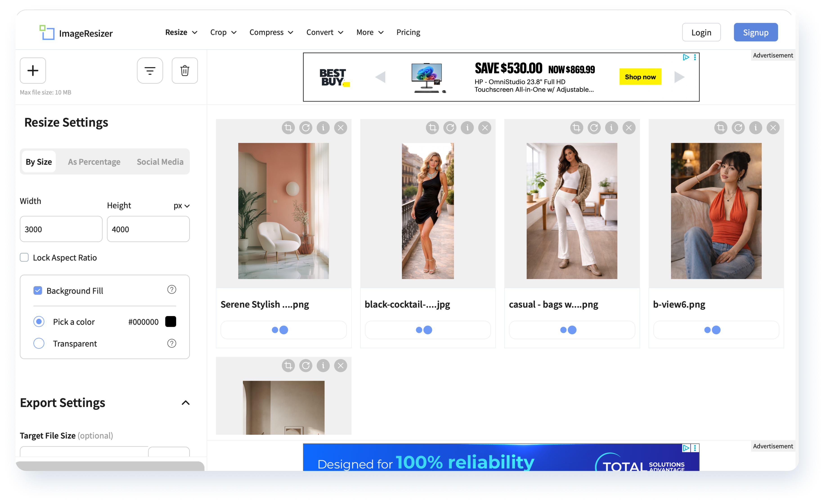Screen dimensions: 826x504
Task: Open Background Fill help tooltip
Action: click(x=172, y=290)
